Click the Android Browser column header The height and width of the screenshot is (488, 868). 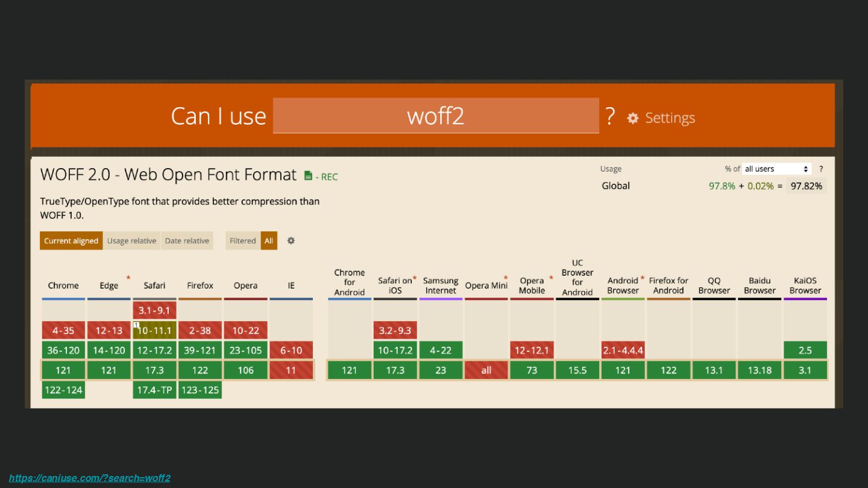coord(623,285)
